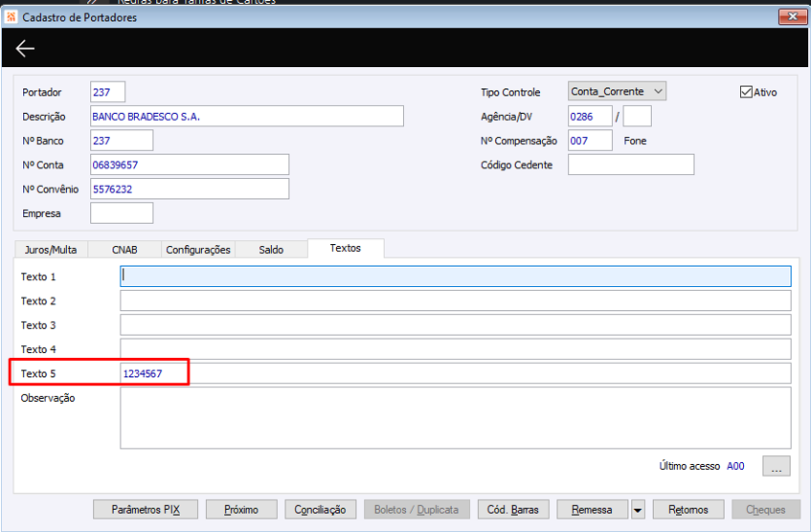Open Retornos
811x532 pixels.
[x=688, y=510]
